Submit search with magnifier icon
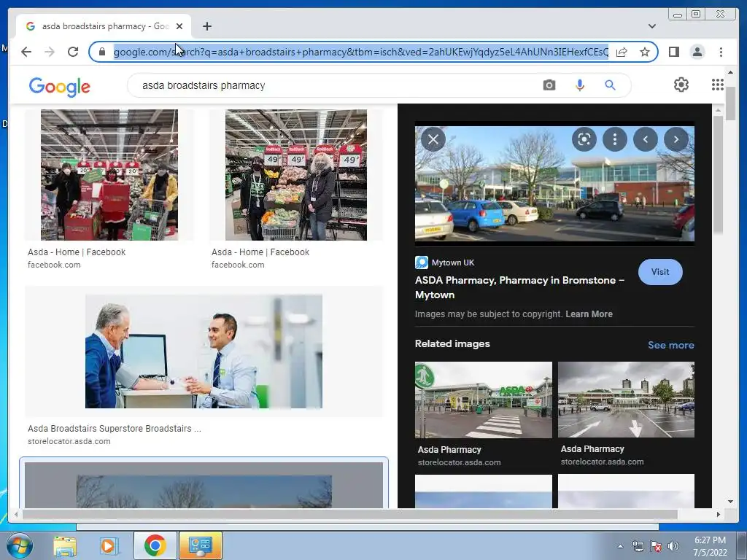The height and width of the screenshot is (560, 747). pyautogui.click(x=610, y=85)
